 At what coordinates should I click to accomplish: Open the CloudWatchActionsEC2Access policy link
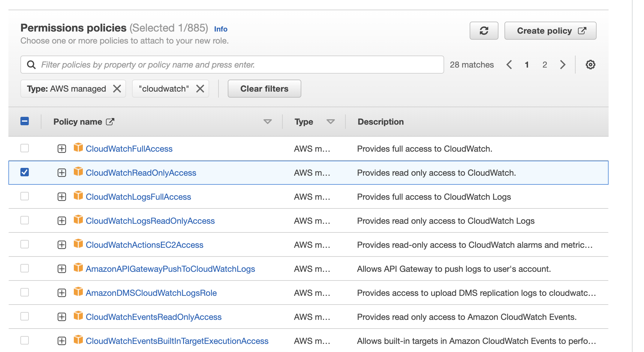pyautogui.click(x=145, y=245)
